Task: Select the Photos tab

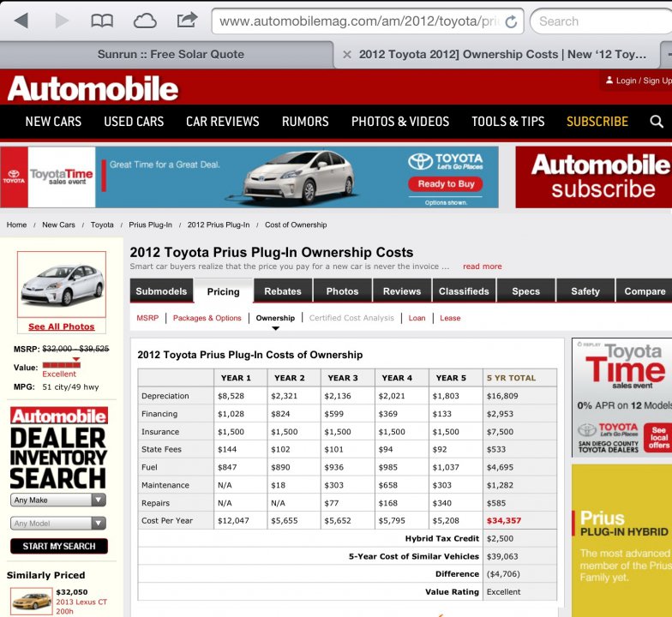Action: coord(343,291)
